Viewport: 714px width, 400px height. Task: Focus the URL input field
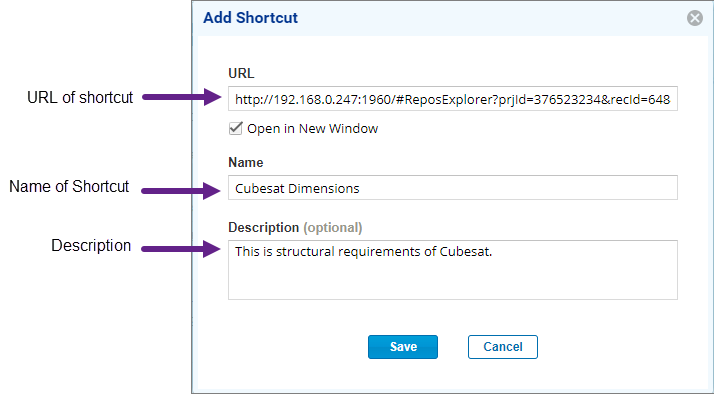(x=453, y=99)
